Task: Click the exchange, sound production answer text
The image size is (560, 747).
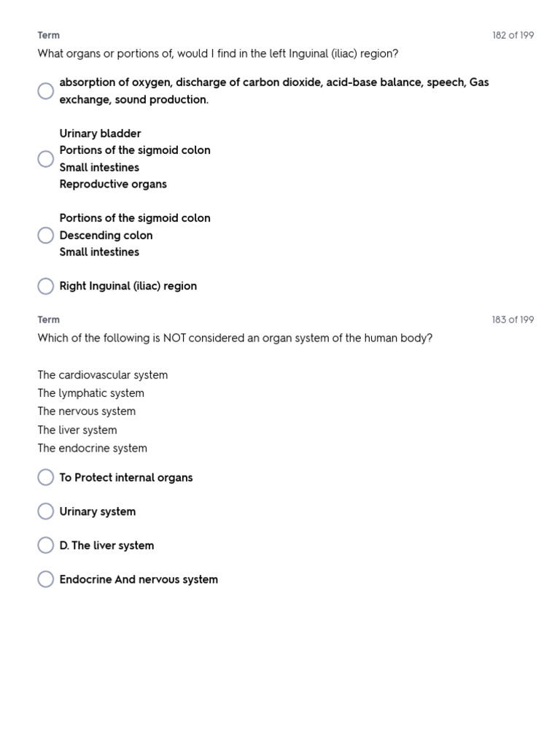Action: click(x=134, y=99)
